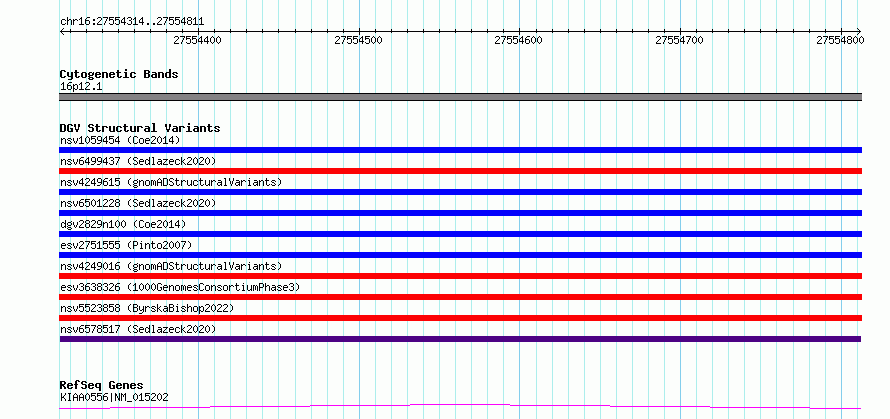Open the nsv1059454 (Coe2014) variant label
The height and width of the screenshot is (419, 890).
coord(120,140)
